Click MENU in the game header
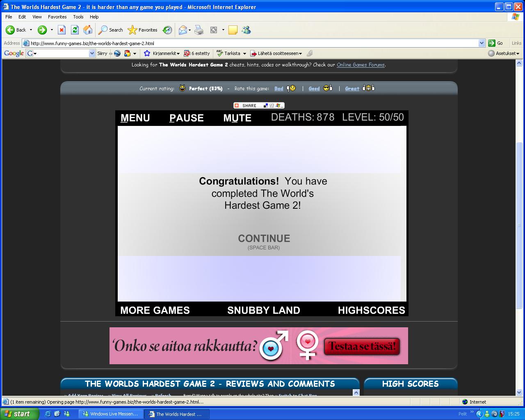The width and height of the screenshot is (525, 420). (135, 118)
